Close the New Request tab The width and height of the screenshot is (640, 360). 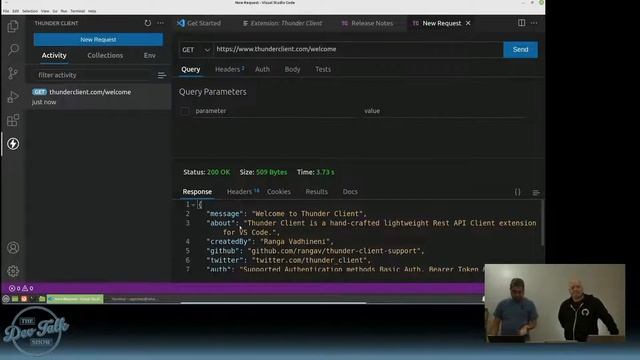coord(468,23)
